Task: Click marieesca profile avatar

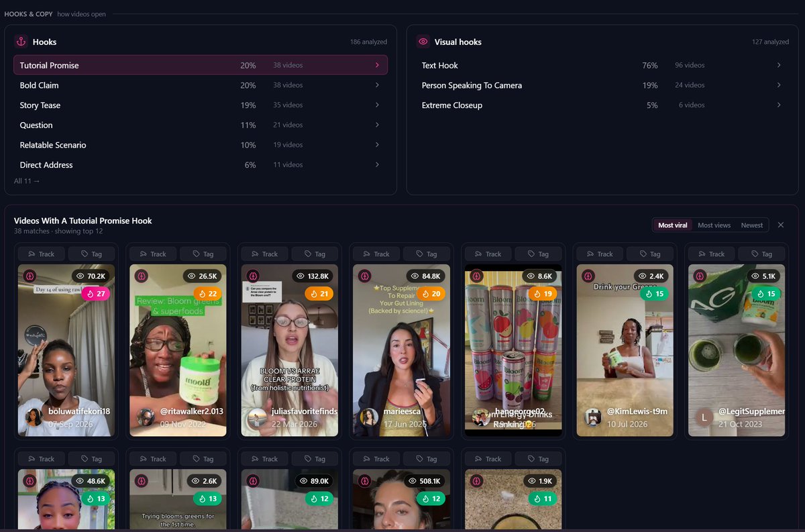Action: (x=369, y=417)
